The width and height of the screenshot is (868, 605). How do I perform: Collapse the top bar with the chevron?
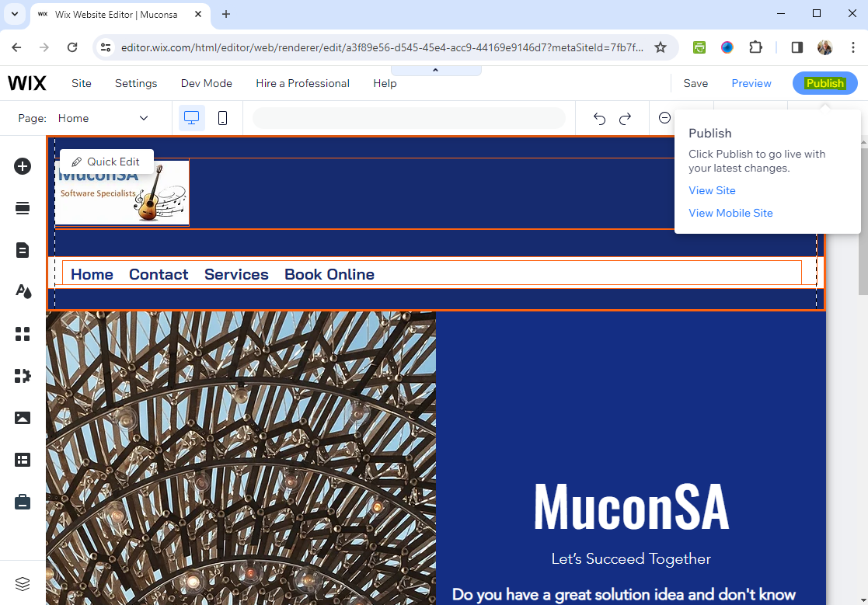click(x=436, y=70)
